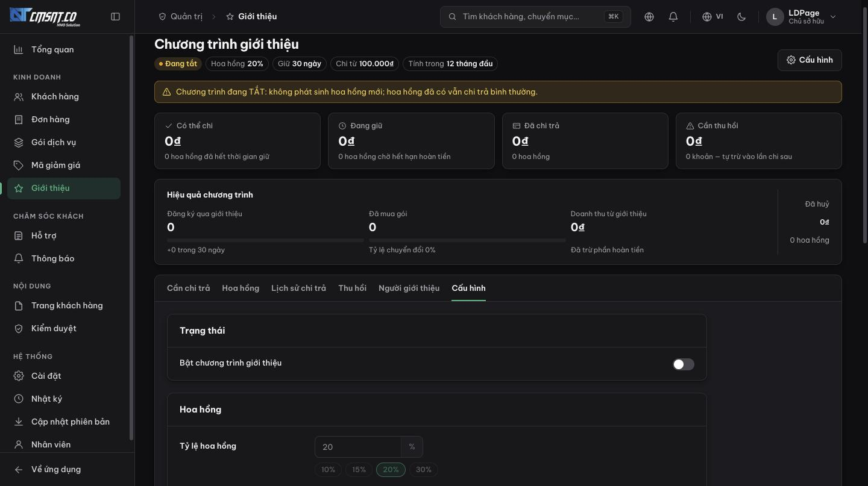The height and width of the screenshot is (486, 868).
Task: Open the globe icon in the header
Action: (649, 17)
